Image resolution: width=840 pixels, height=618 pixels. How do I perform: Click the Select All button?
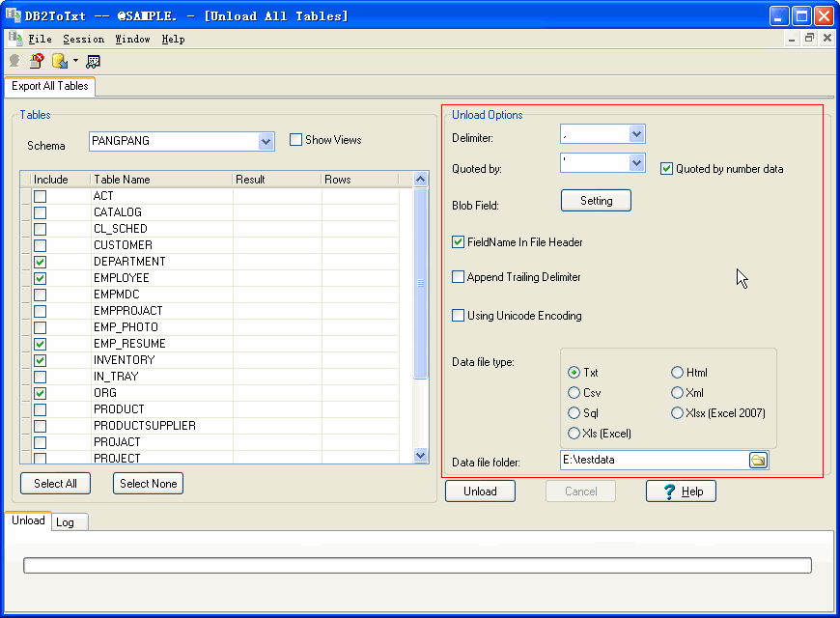coord(55,484)
